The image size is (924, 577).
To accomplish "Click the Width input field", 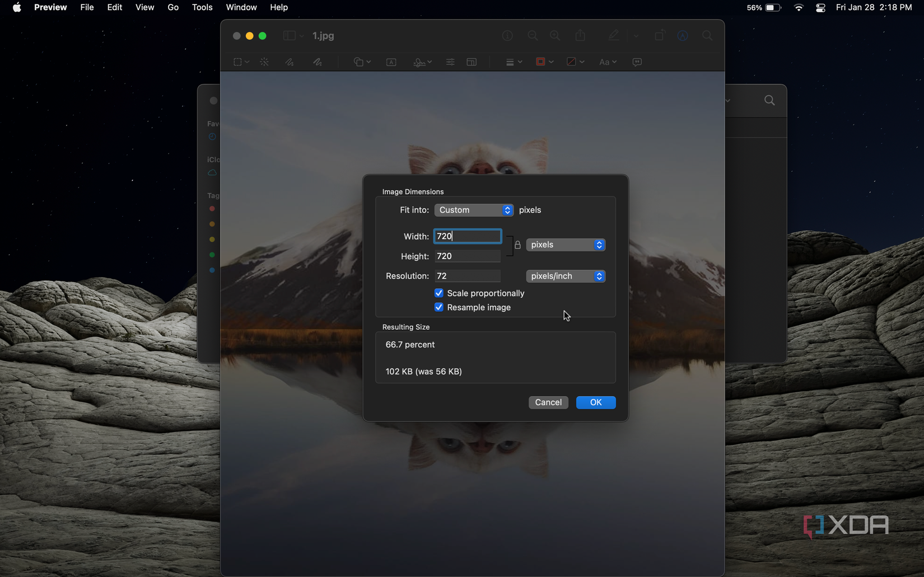I will [x=468, y=236].
